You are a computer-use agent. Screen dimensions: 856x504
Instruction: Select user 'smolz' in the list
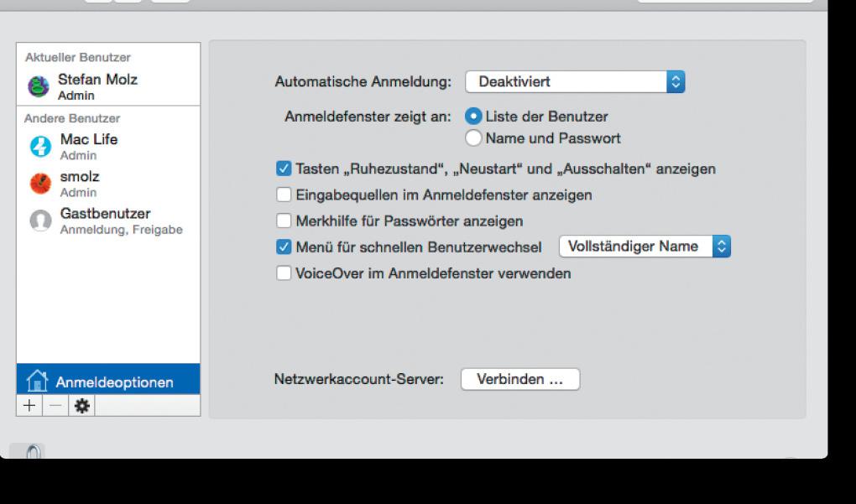pyautogui.click(x=108, y=184)
